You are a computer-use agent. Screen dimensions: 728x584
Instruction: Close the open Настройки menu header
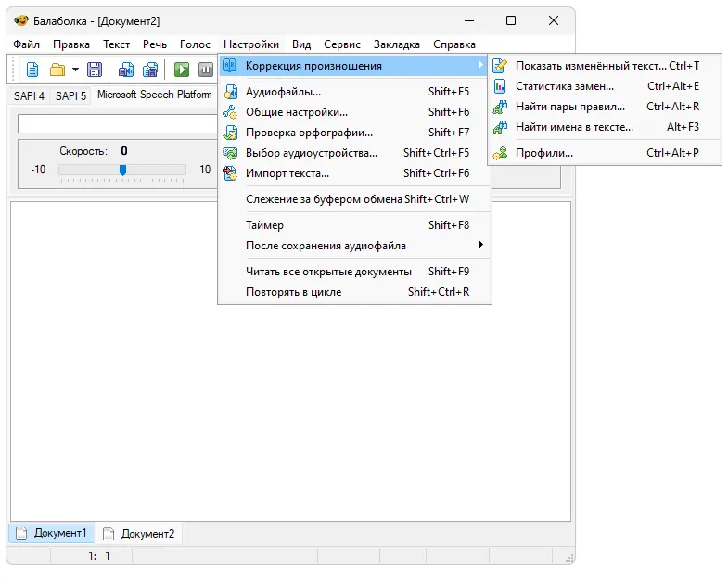click(251, 44)
